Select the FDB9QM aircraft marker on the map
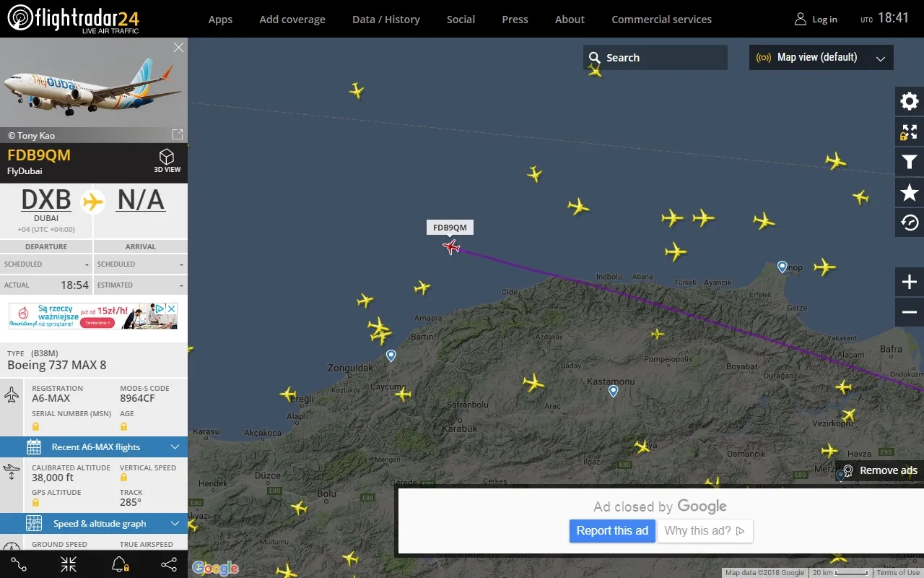This screenshot has width=924, height=578. click(x=450, y=246)
